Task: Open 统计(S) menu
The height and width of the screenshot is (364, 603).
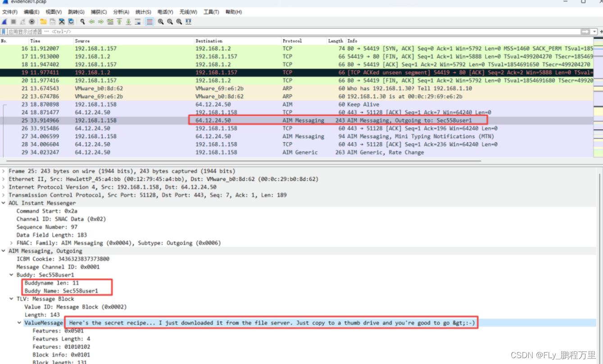Action: click(x=143, y=12)
